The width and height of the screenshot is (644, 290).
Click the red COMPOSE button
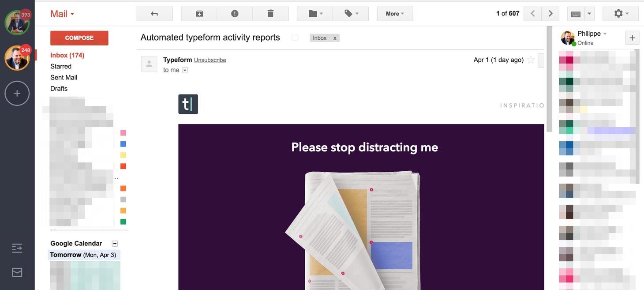(x=79, y=38)
